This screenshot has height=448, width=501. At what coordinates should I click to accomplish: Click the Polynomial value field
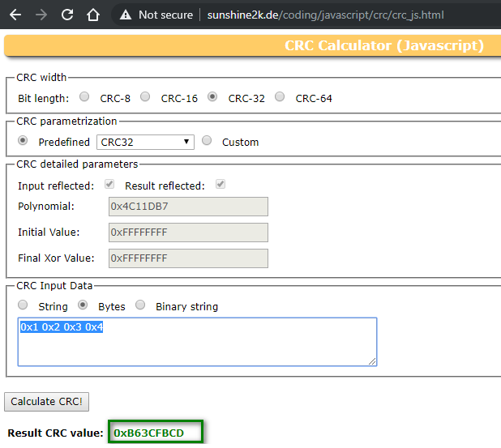[x=188, y=207]
